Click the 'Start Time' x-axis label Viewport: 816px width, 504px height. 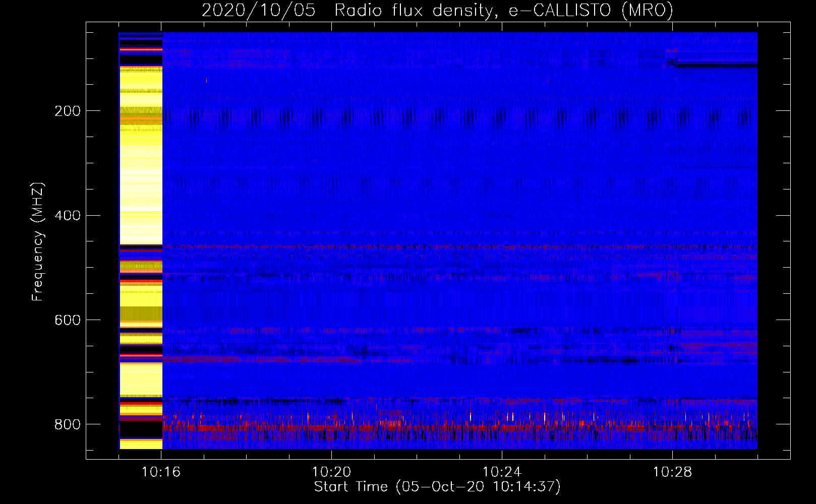coord(437,487)
